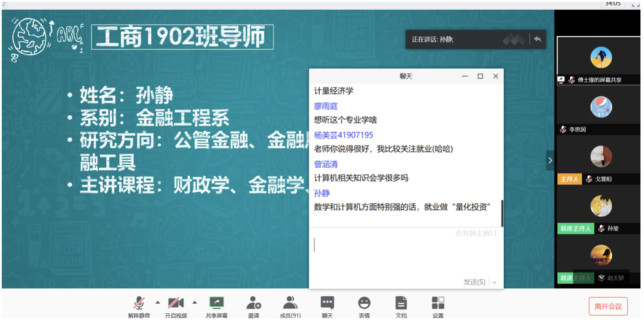Turn on camera with 开启视频 icon

(176, 303)
